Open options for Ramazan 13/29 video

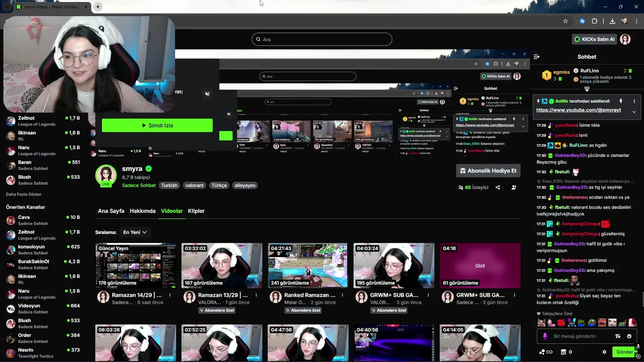pos(256,295)
